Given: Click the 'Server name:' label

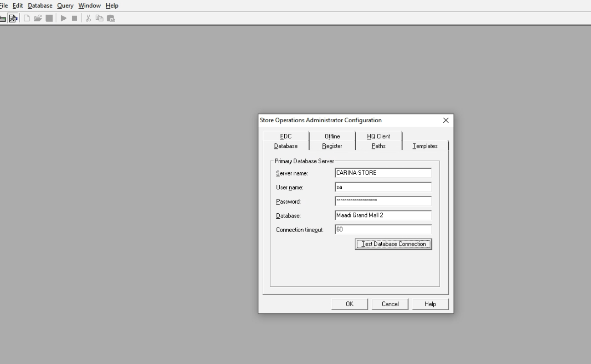Looking at the screenshot, I should (x=292, y=174).
